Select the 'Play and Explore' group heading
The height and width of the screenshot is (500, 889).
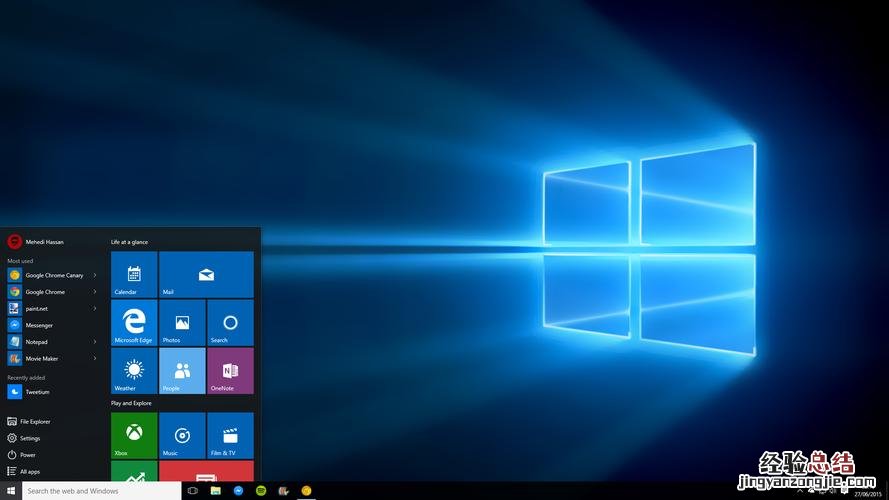131,403
